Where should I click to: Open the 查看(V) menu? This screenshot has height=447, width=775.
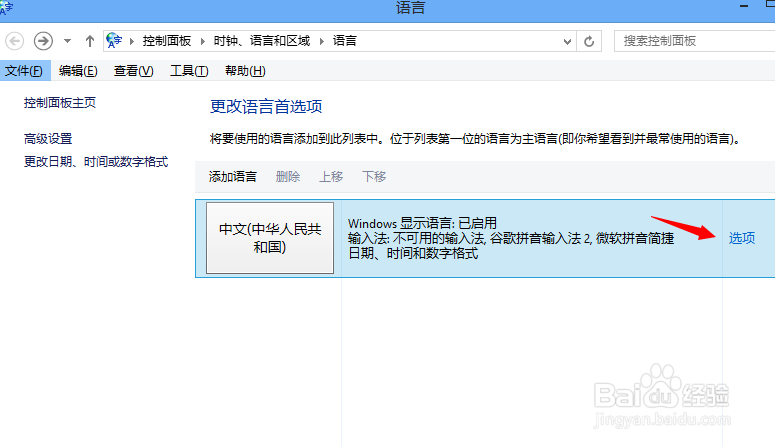(x=133, y=71)
